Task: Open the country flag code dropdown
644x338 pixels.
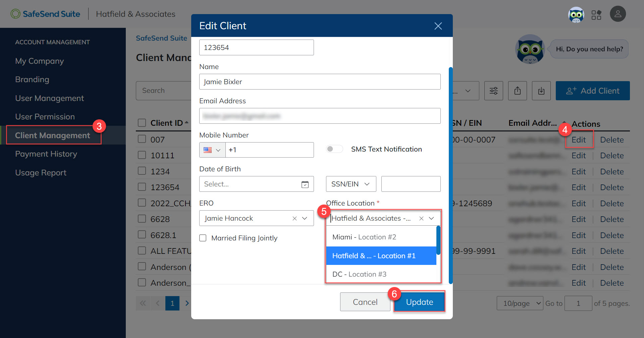Action: tap(212, 150)
